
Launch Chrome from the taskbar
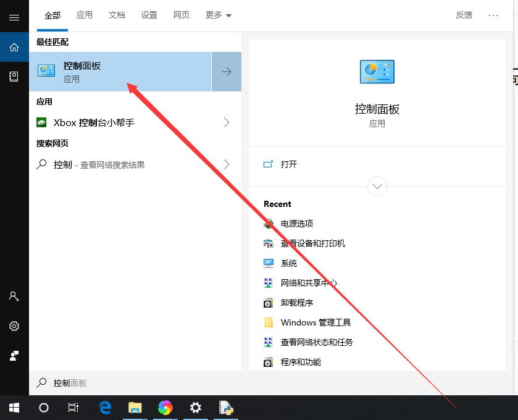click(165, 408)
